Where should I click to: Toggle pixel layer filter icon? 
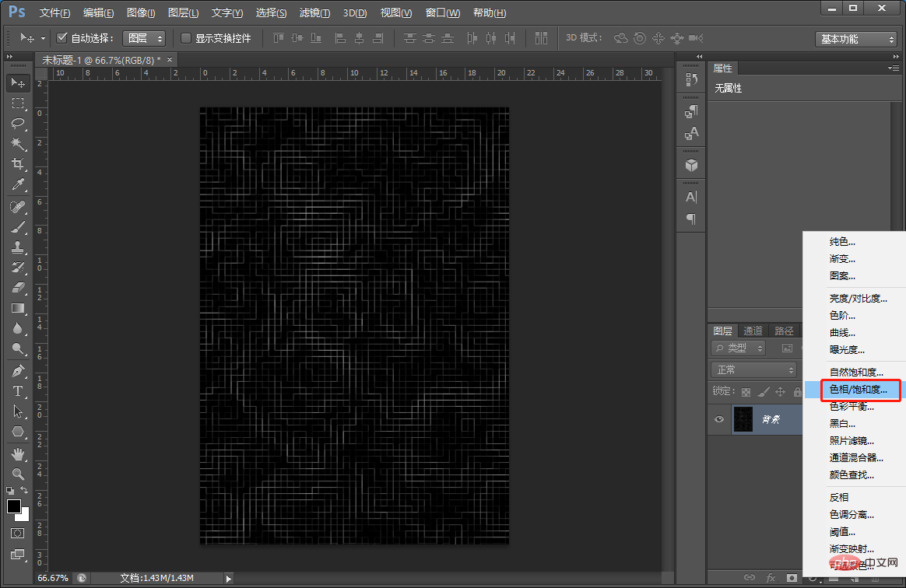787,348
